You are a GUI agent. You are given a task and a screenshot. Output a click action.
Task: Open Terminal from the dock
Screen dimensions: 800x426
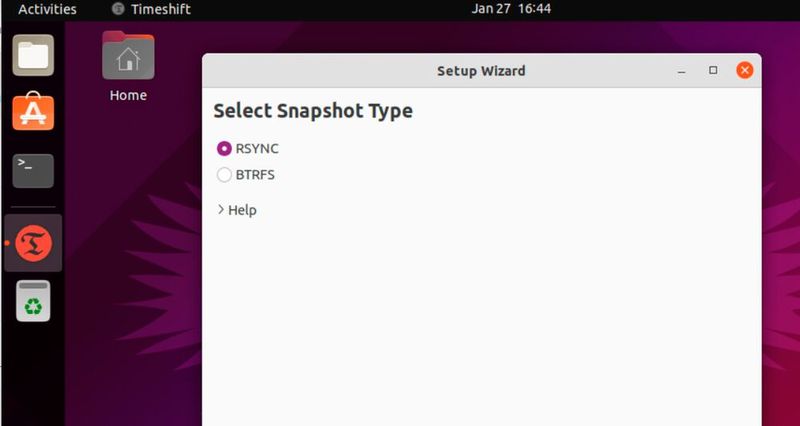click(x=33, y=170)
